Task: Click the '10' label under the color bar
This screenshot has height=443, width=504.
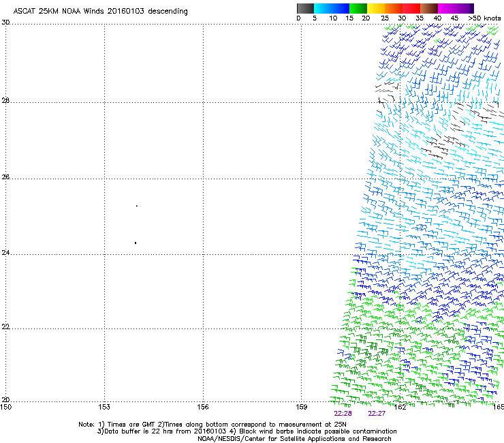Action: tap(333, 18)
